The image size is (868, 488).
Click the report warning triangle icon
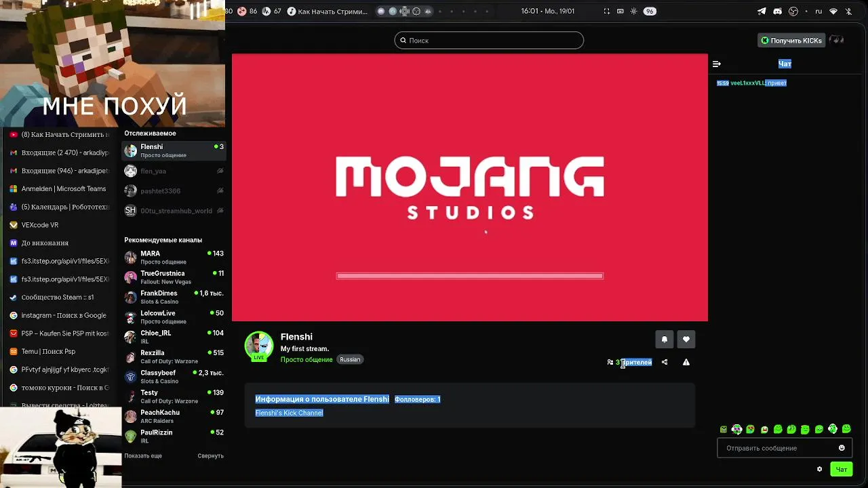click(686, 362)
